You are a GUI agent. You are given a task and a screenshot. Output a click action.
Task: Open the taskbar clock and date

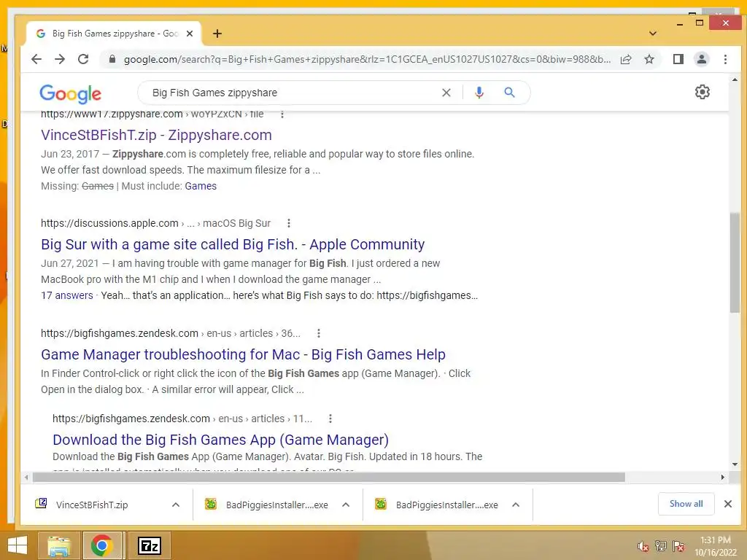click(x=715, y=546)
